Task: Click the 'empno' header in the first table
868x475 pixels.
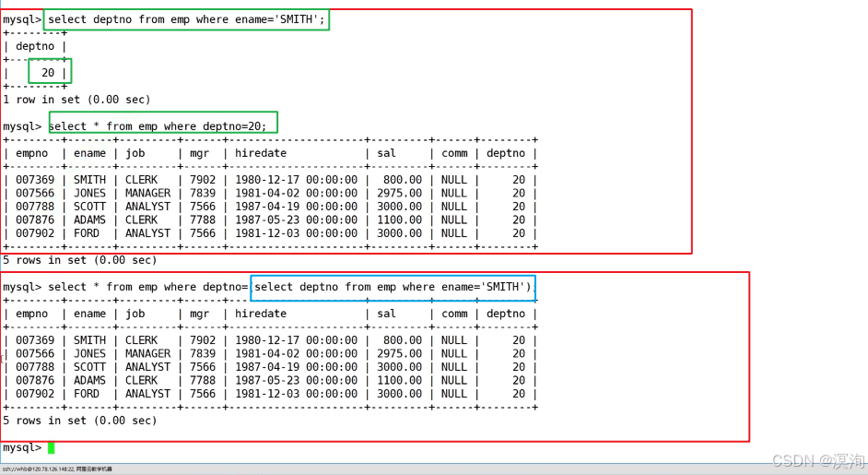Action: (31, 153)
